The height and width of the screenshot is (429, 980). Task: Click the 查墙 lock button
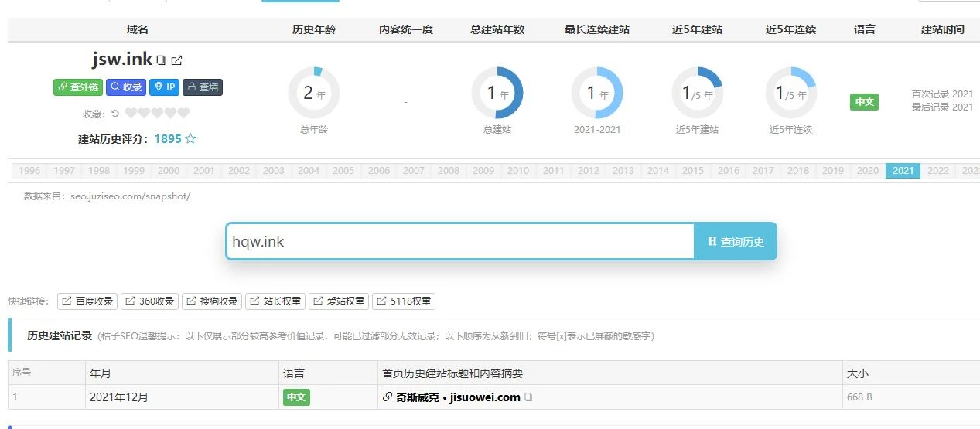pos(203,87)
